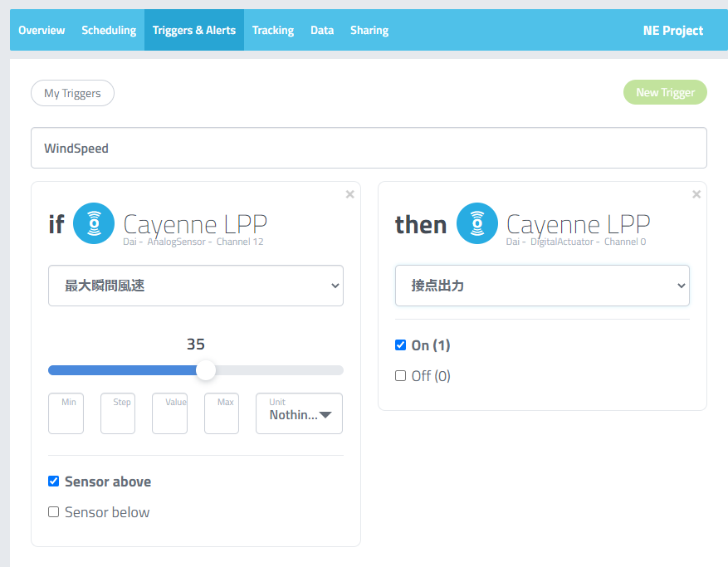Image resolution: width=728 pixels, height=567 pixels.
Task: Remove the if condition card with X
Action: [x=350, y=194]
